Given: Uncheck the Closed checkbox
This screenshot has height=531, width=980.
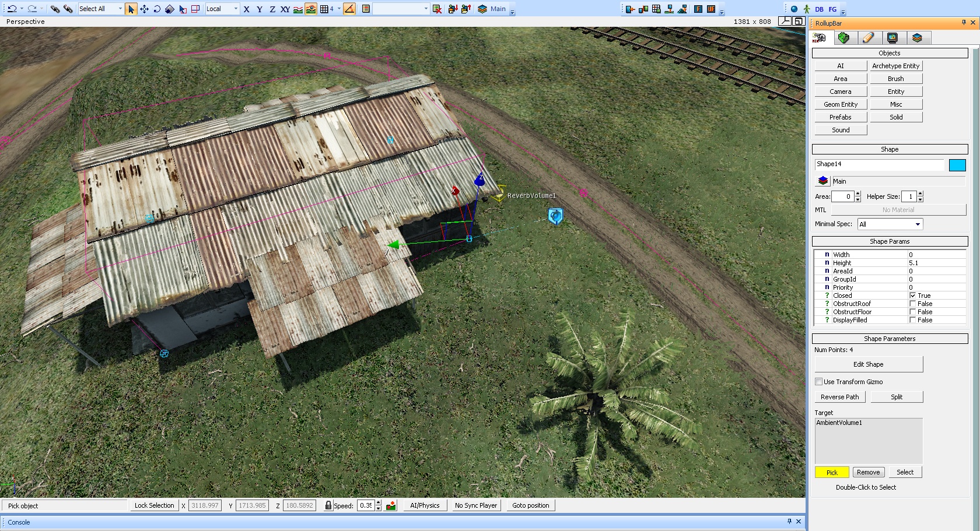Looking at the screenshot, I should pos(913,296).
